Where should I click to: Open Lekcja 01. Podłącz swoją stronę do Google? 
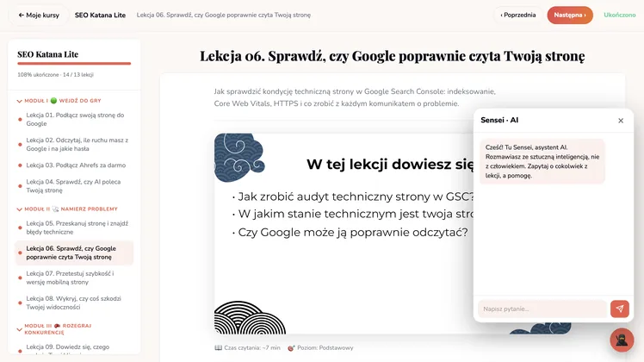click(x=74, y=119)
